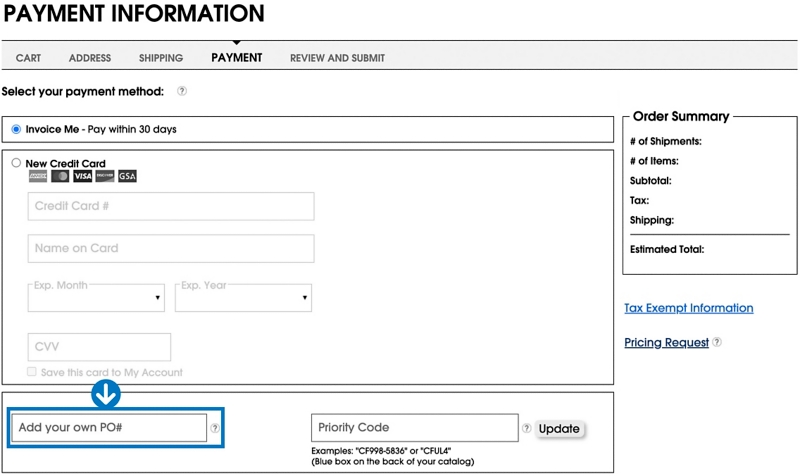The width and height of the screenshot is (800, 476).
Task: Choose the New Credit Card radio button
Action: pos(16,163)
